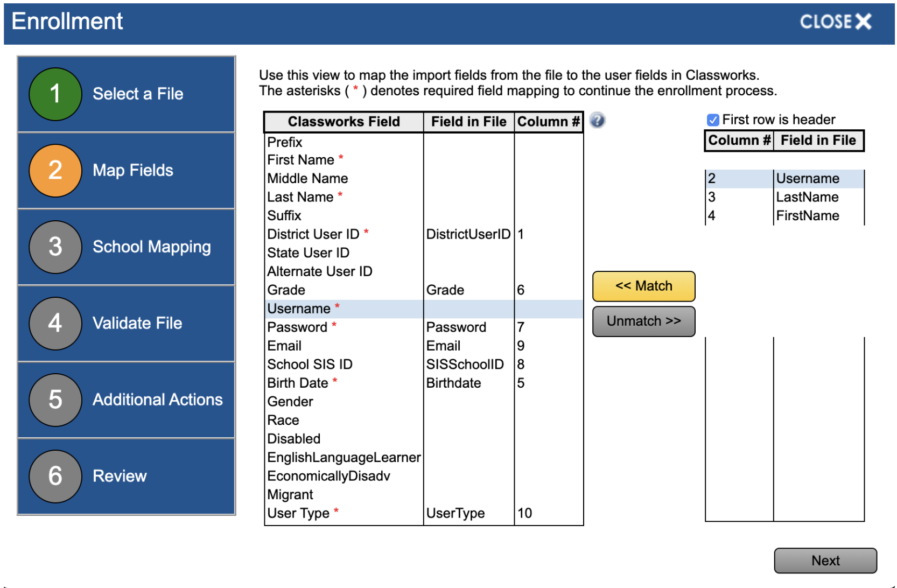Select the Grade row in Classworks Field column
Screen dimensions: 897x588
pyautogui.click(x=424, y=290)
